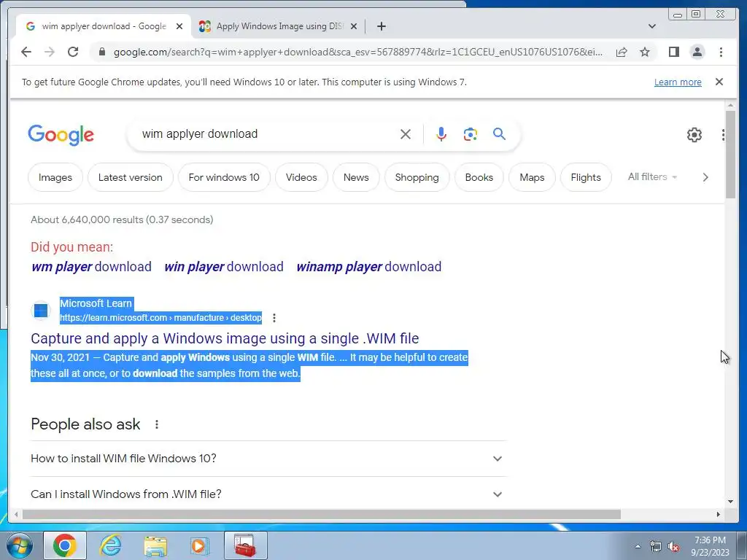Bookmark this tab with the star
The width and height of the screenshot is (747, 560).
click(645, 52)
